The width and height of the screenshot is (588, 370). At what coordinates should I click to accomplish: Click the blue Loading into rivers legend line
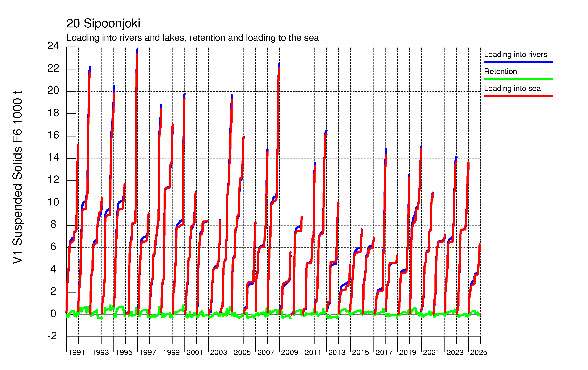[x=518, y=62]
